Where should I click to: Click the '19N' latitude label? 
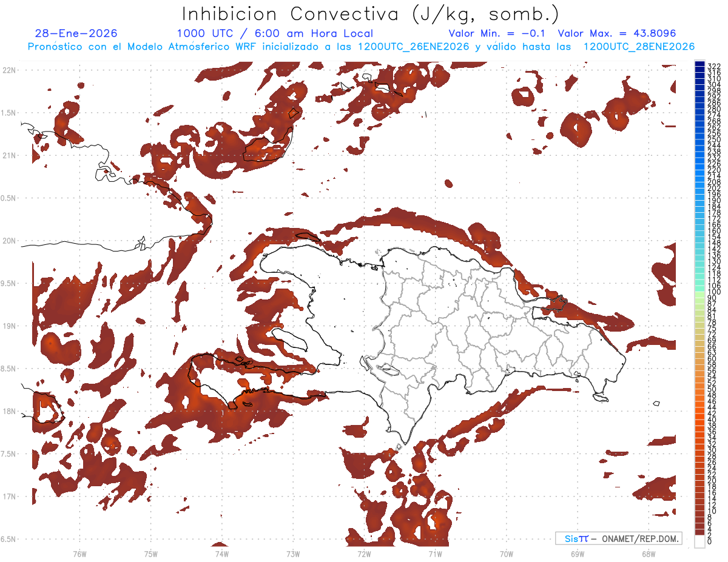(x=10, y=326)
